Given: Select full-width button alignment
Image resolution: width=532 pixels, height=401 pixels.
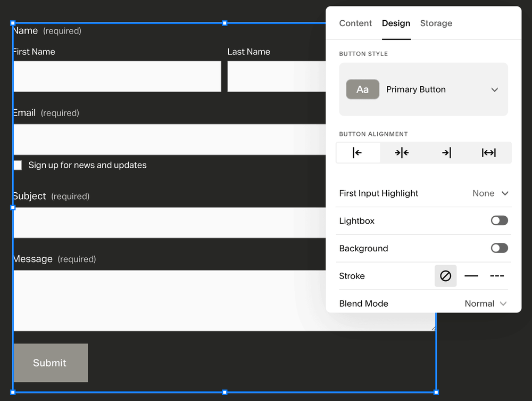Looking at the screenshot, I should [x=488, y=153].
